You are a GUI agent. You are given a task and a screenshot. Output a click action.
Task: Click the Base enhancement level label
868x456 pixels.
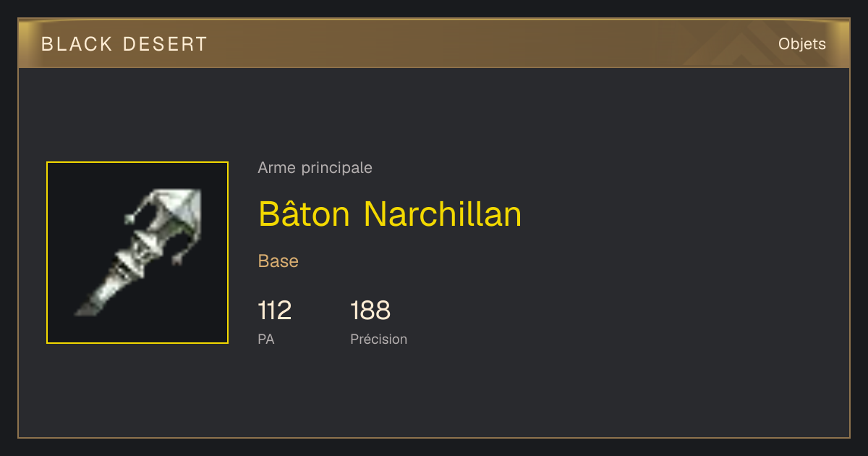point(278,261)
